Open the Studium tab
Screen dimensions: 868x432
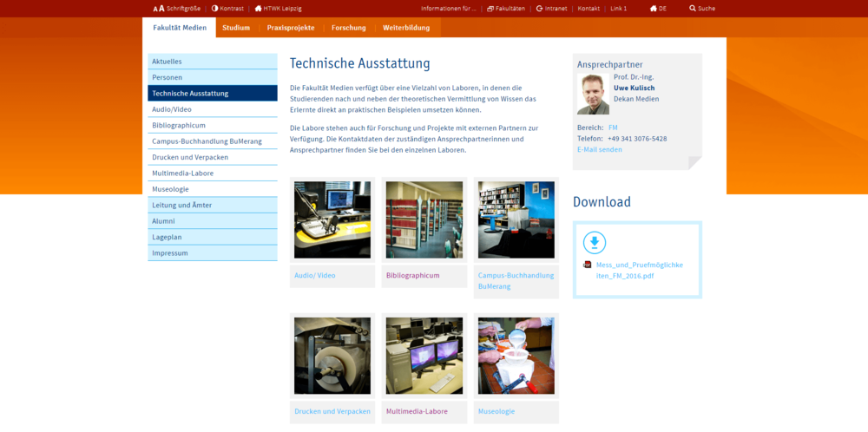[x=236, y=28]
